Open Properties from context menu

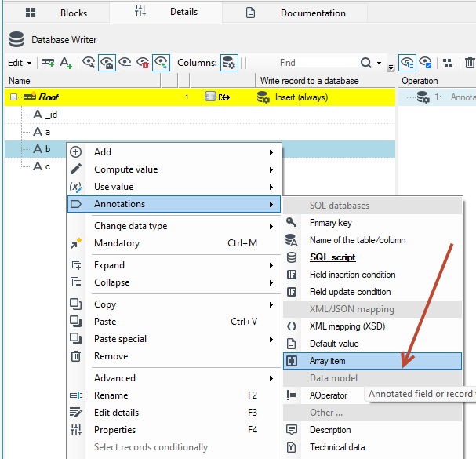tap(174, 430)
